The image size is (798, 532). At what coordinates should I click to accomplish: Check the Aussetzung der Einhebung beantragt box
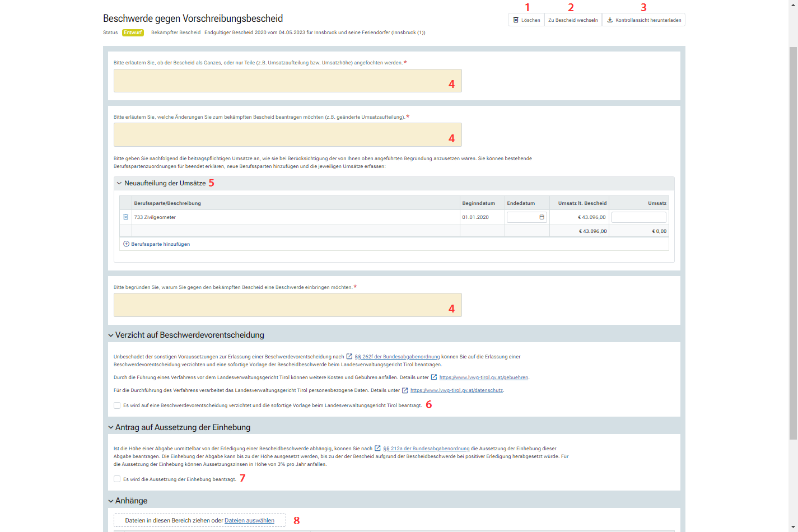tap(117, 479)
